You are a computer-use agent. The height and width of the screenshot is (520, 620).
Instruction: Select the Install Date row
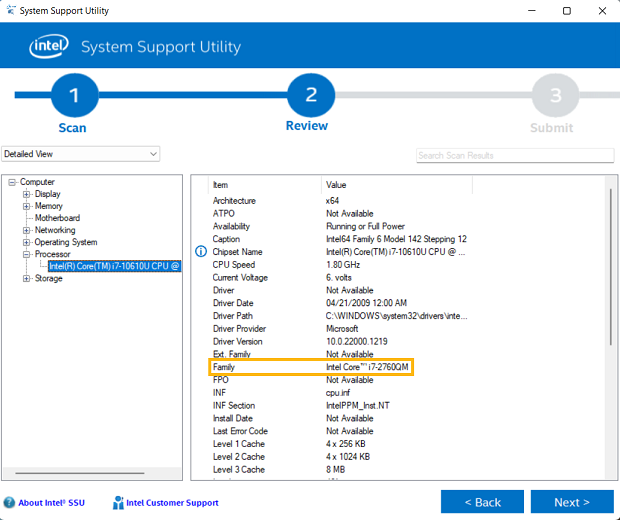pyautogui.click(x=340, y=418)
